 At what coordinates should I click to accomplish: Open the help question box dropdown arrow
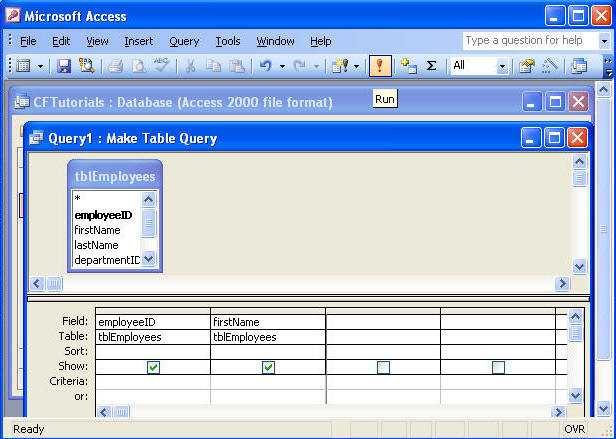coord(605,41)
